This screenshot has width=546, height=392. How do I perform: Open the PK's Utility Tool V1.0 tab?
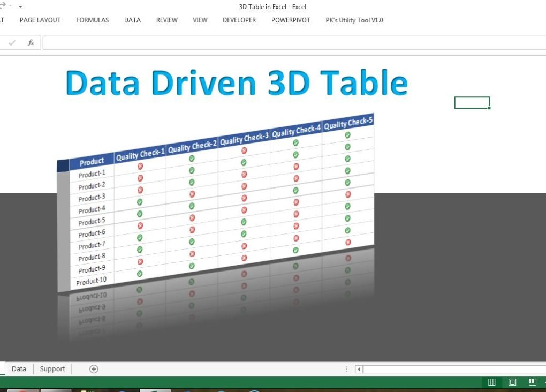click(354, 20)
